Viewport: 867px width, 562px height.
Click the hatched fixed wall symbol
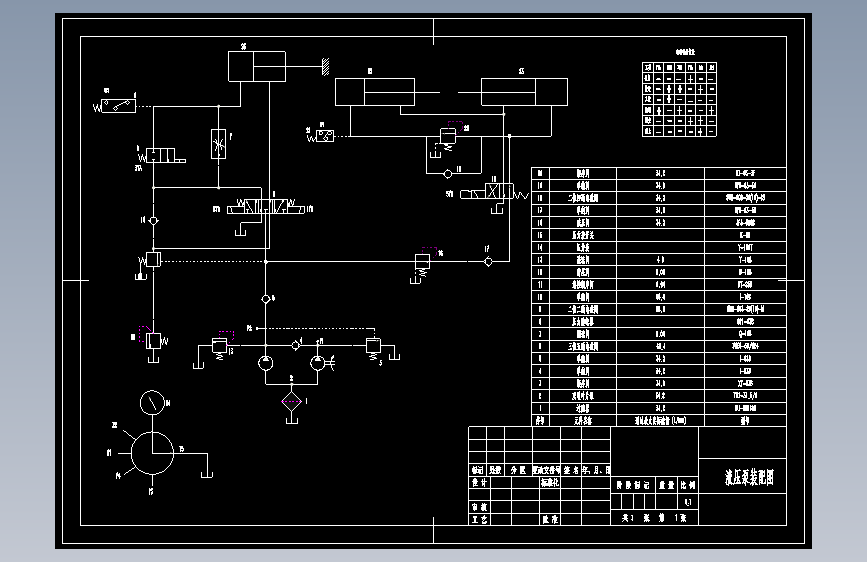coord(326,66)
